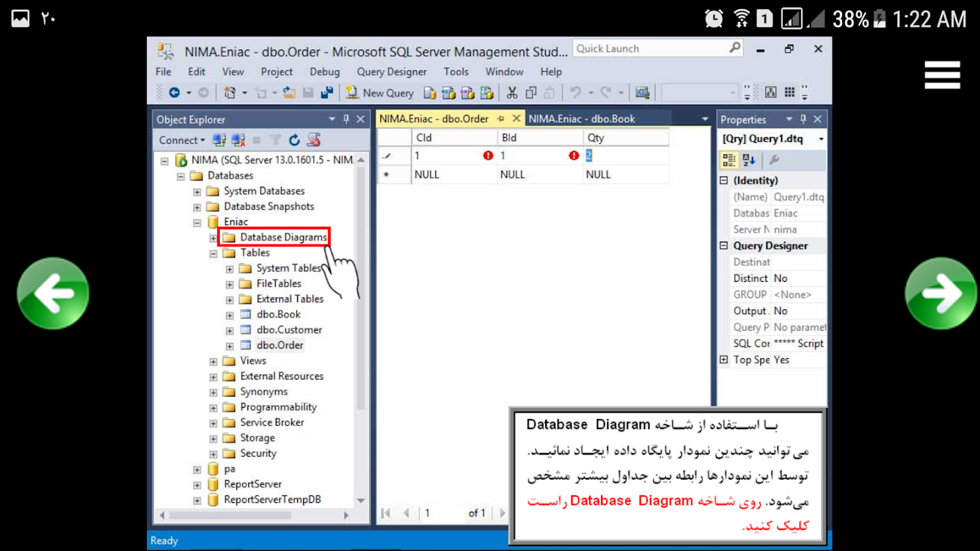Click the Cut scissors icon
980x551 pixels.
click(x=512, y=92)
